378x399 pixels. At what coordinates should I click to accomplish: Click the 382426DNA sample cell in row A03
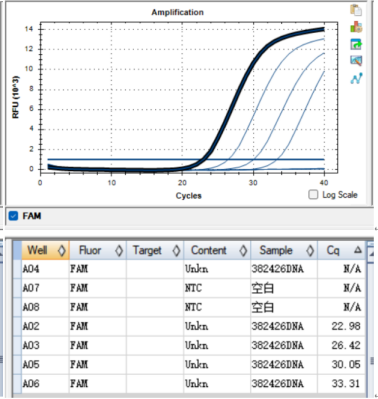click(x=284, y=345)
